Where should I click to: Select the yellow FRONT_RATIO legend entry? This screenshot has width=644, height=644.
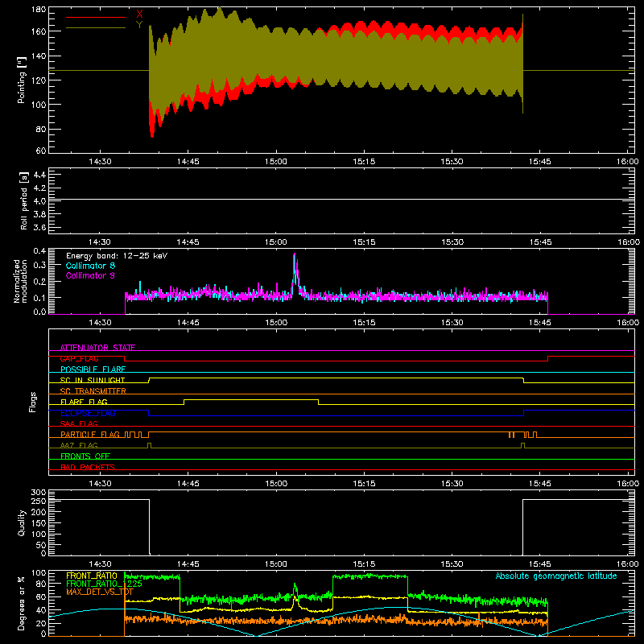point(92,576)
